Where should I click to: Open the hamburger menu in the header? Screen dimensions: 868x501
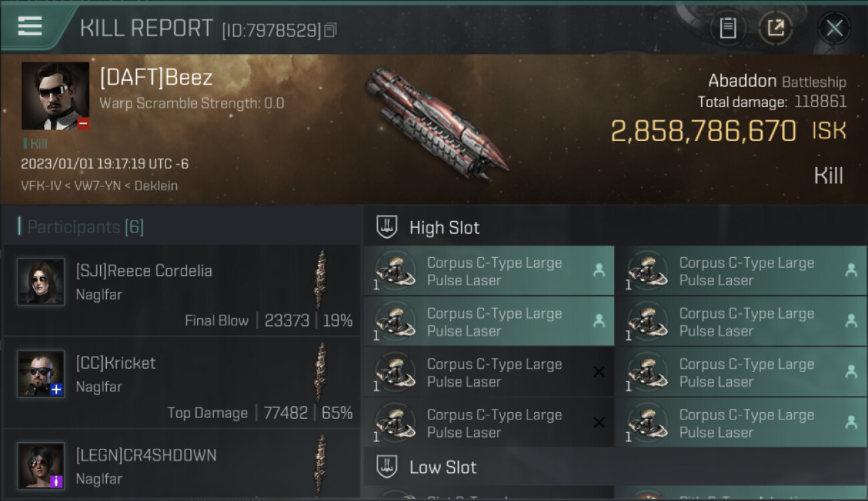coord(30,26)
